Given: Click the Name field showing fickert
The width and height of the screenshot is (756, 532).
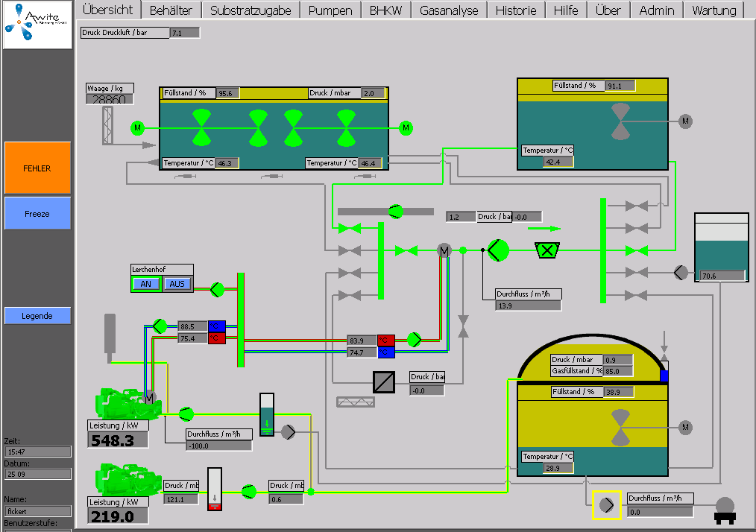Looking at the screenshot, I should tap(38, 511).
